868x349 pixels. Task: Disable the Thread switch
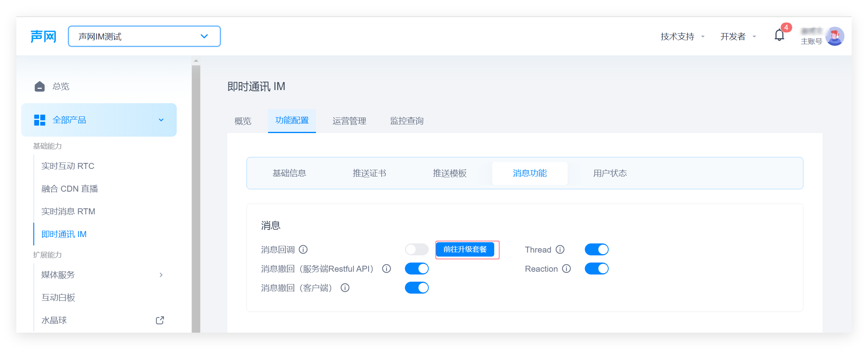(x=597, y=250)
